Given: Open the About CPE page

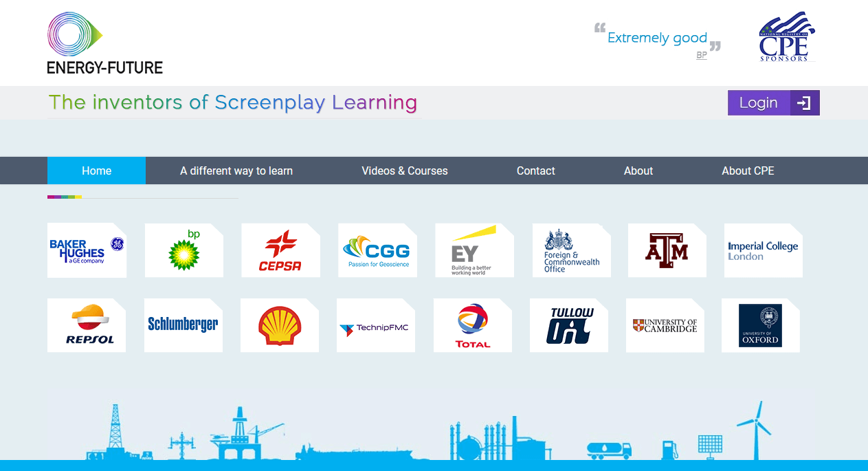Looking at the screenshot, I should click(x=748, y=171).
